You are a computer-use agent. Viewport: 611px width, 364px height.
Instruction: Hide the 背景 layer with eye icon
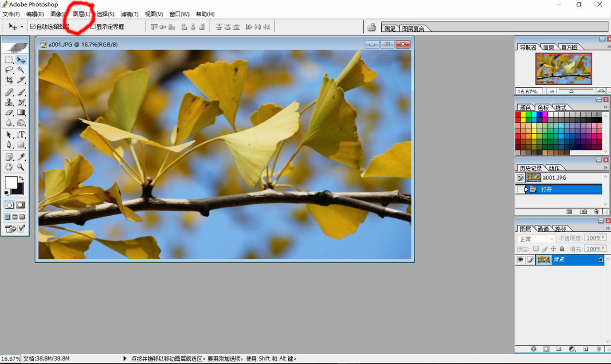pyautogui.click(x=520, y=260)
